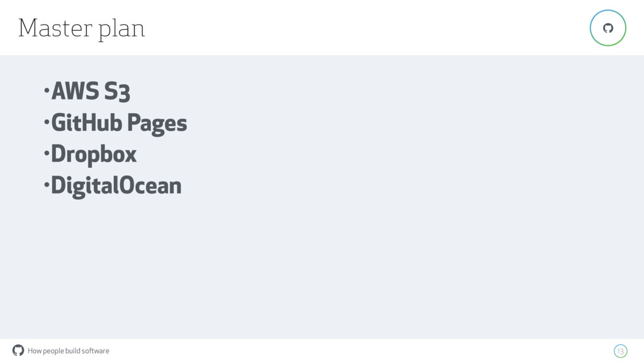Click the bullet dot before Dropbox
The width and height of the screenshot is (644, 362).
[47, 153]
